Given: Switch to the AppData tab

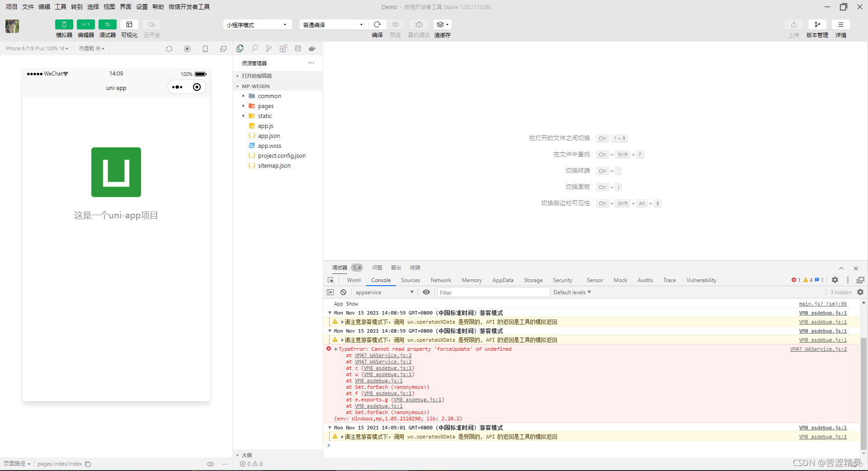Looking at the screenshot, I should coord(503,280).
